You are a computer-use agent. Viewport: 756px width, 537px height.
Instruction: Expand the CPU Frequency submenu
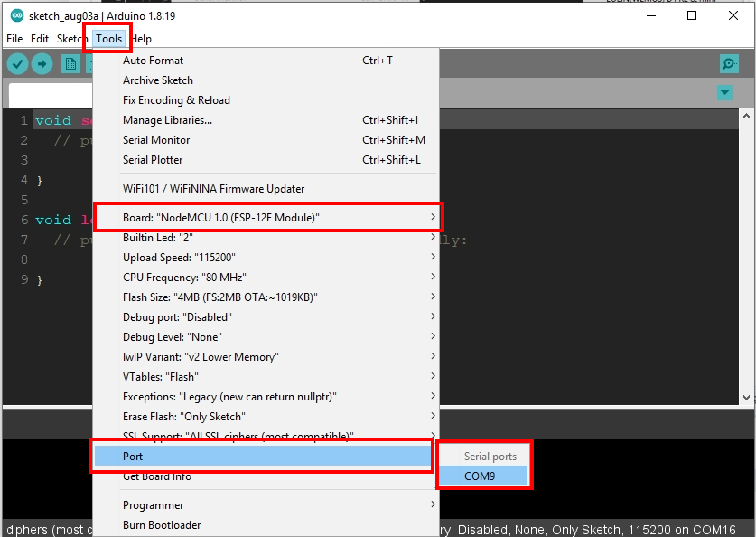coord(266,277)
